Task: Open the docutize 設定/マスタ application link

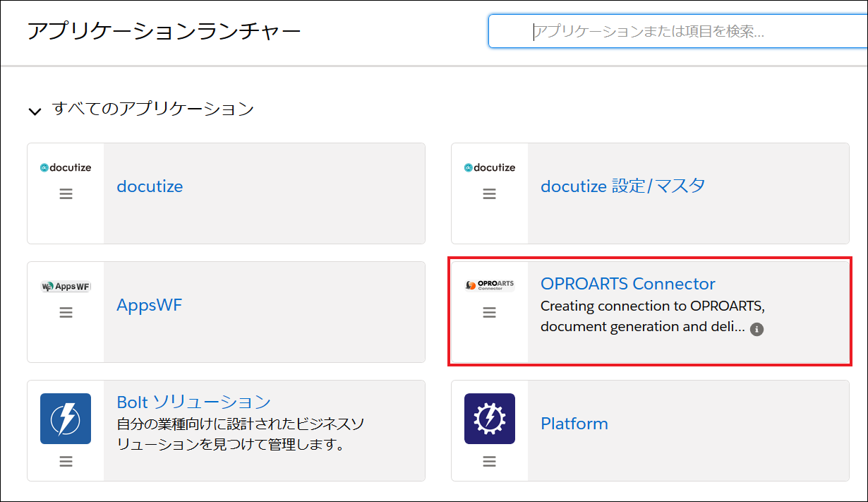Action: (x=623, y=186)
